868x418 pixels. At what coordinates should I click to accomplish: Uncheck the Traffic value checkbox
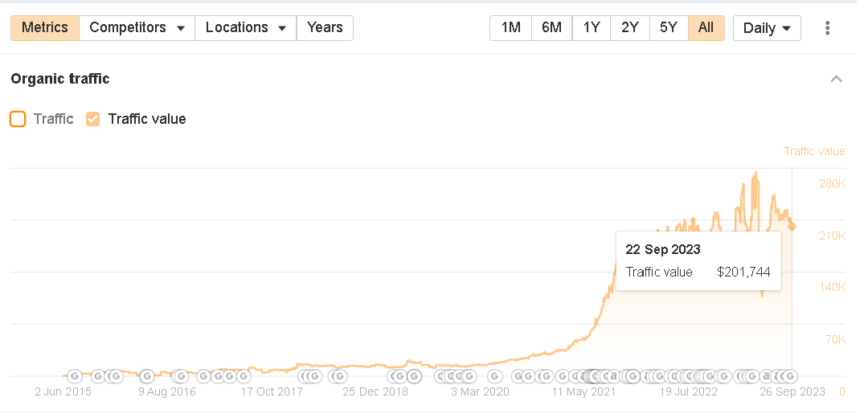point(93,119)
